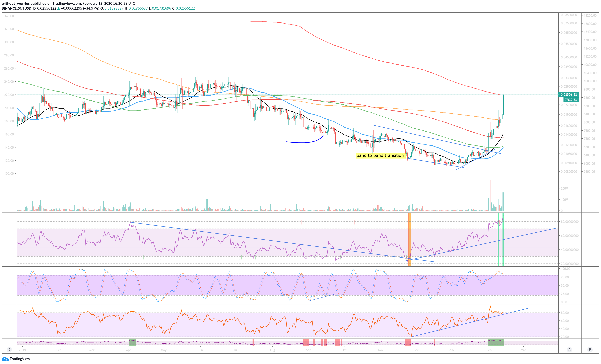601x364 pixels.
Task: Click the 25.00 stochastic scale label
Action: [564, 294]
